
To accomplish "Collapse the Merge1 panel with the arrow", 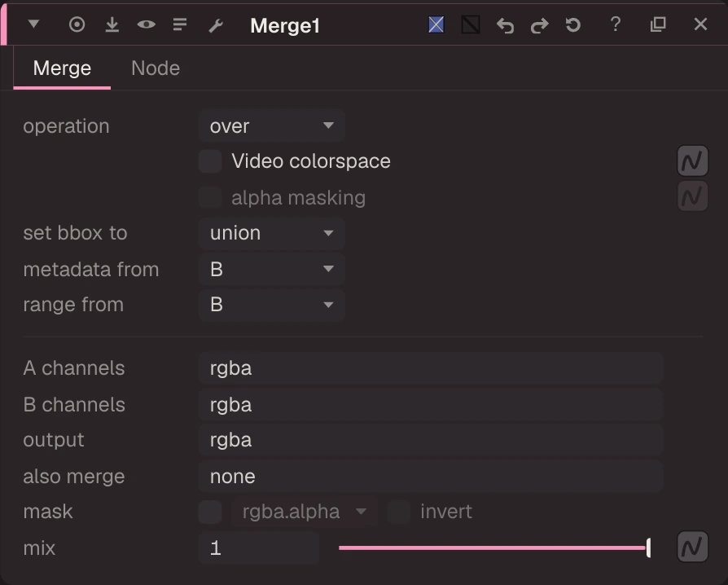I will pyautogui.click(x=33, y=24).
